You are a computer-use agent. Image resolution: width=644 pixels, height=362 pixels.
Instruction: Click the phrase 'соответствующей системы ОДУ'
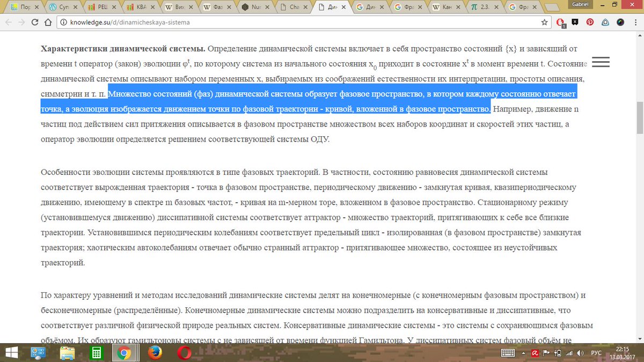click(275, 139)
